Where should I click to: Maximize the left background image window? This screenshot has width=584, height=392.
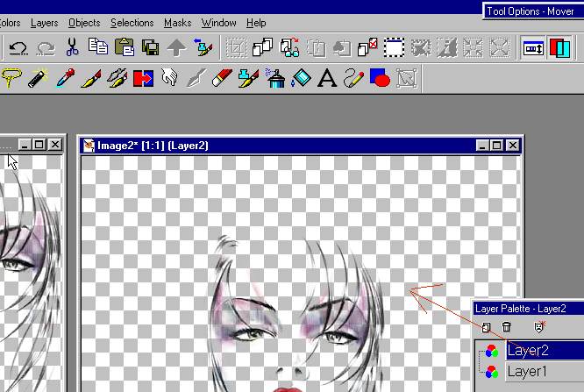pos(39,144)
